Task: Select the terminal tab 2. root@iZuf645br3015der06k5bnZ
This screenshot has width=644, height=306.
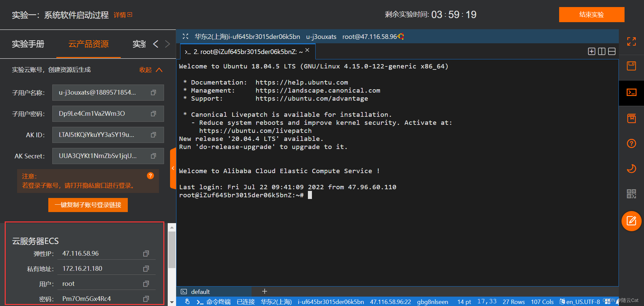Action: coord(248,52)
